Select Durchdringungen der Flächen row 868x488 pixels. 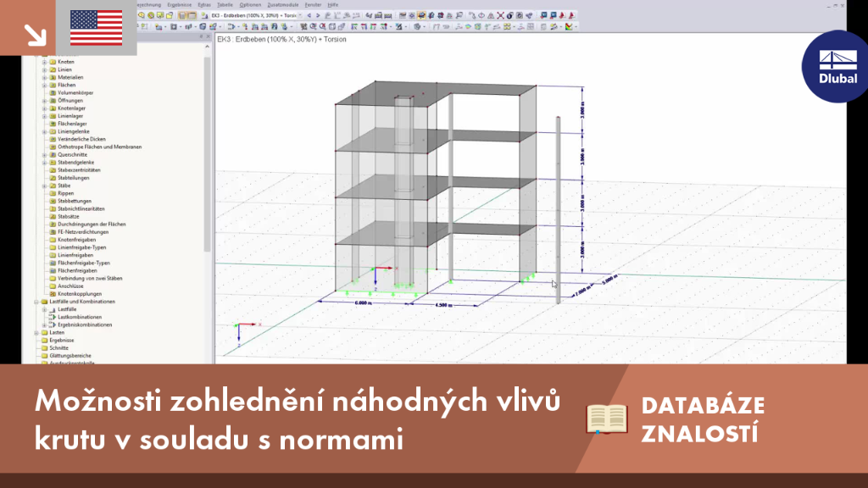pyautogui.click(x=92, y=225)
